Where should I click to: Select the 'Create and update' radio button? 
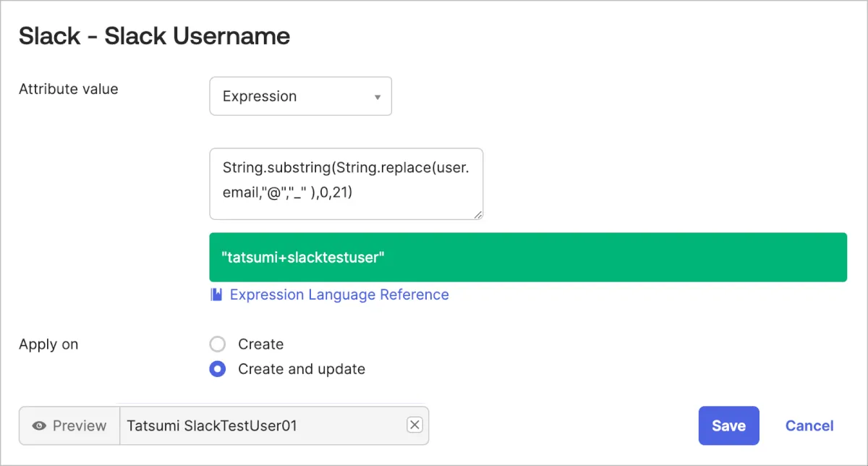(218, 369)
